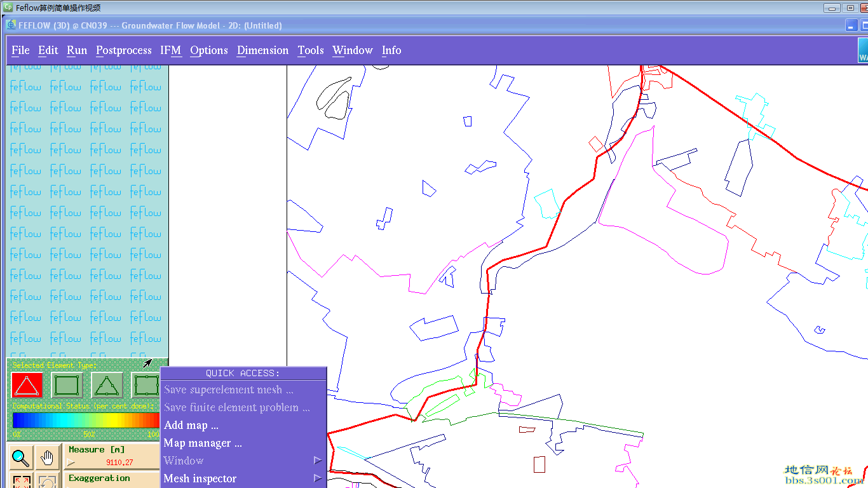
Task: Select Mesh inspector in Quick Access
Action: (243, 478)
